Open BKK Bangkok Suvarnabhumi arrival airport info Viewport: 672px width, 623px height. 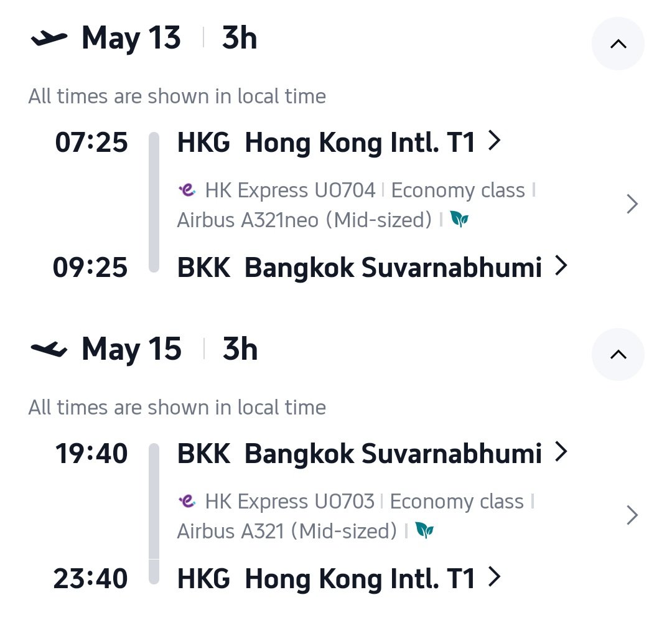(372, 267)
